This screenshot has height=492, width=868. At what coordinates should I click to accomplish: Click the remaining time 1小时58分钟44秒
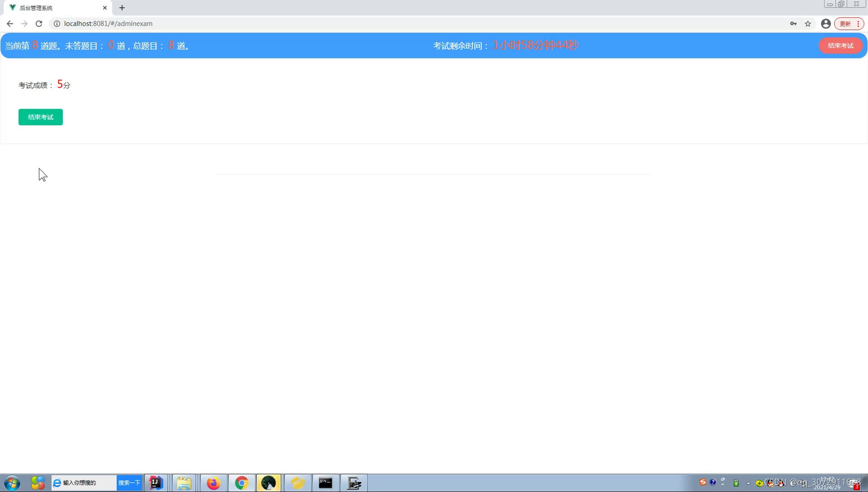536,45
